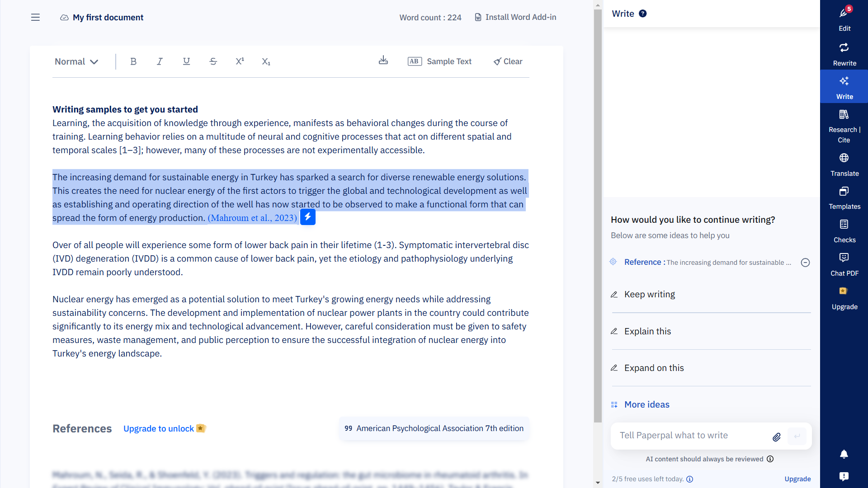The height and width of the screenshot is (488, 868).
Task: Toggle Strikethrough formatting
Action: point(213,61)
